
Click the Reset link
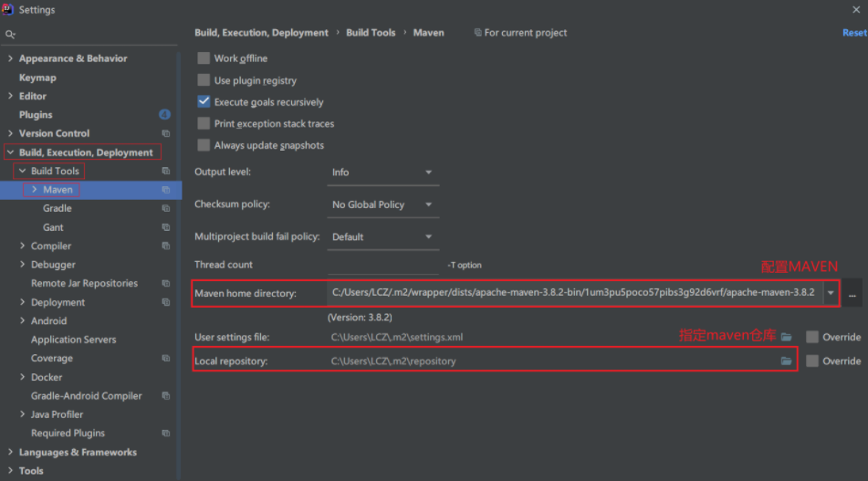click(854, 33)
